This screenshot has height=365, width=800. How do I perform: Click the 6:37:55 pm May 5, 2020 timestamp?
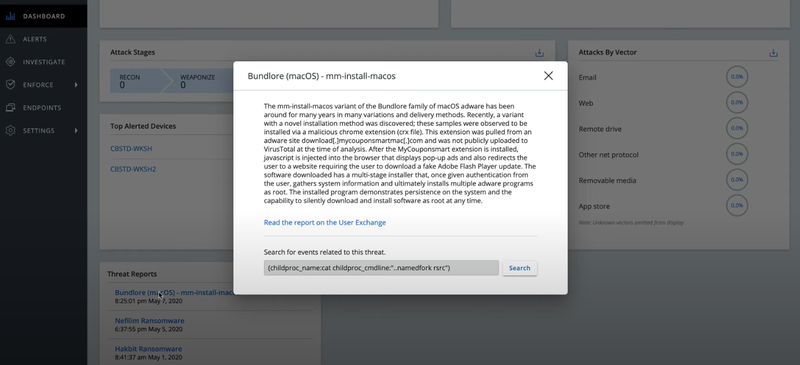tap(148, 329)
